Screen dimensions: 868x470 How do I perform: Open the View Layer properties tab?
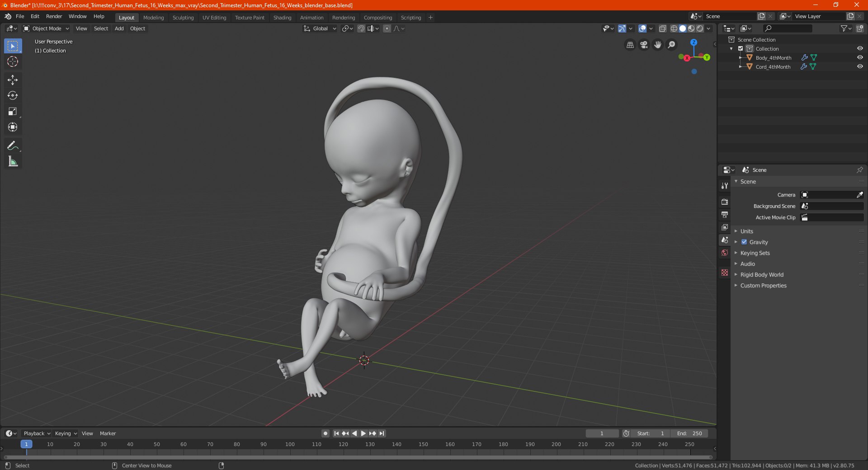coord(725,227)
